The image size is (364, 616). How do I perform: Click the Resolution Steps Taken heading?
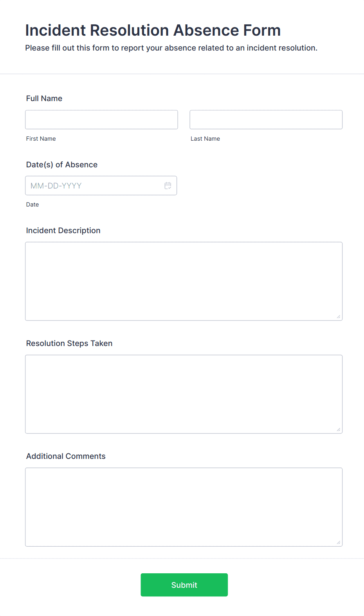(69, 343)
